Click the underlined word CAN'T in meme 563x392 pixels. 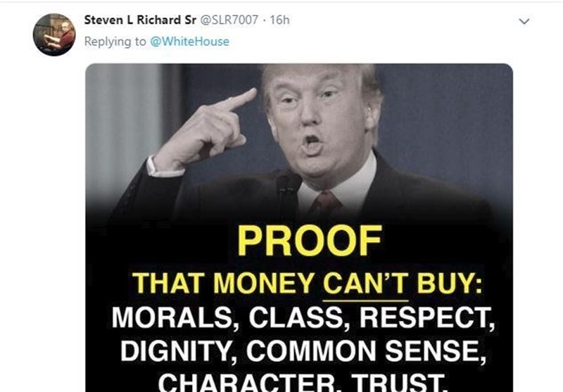[x=366, y=284]
